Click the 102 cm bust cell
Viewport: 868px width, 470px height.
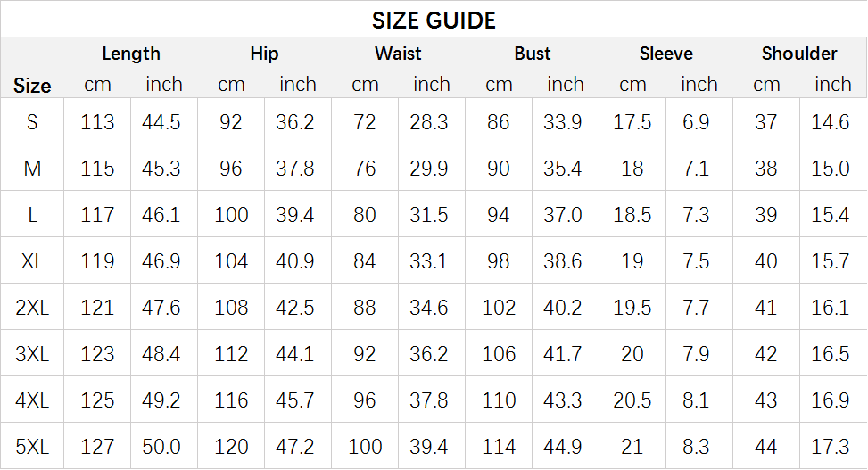click(499, 308)
